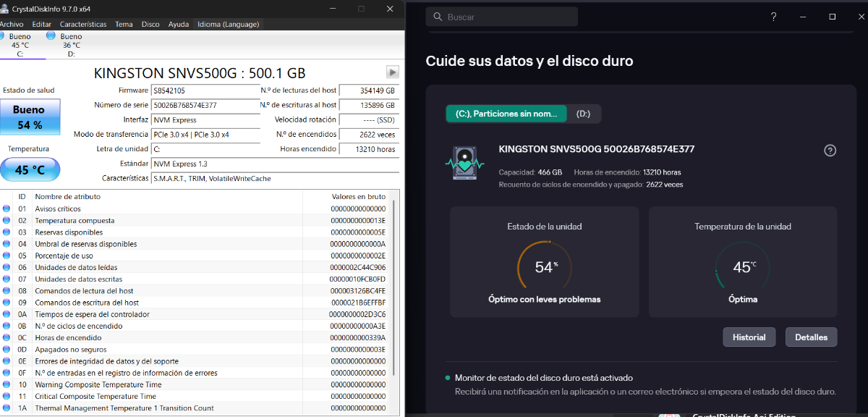Click the Óptimo con leves problemas label
The height and width of the screenshot is (417, 868).
[545, 299]
